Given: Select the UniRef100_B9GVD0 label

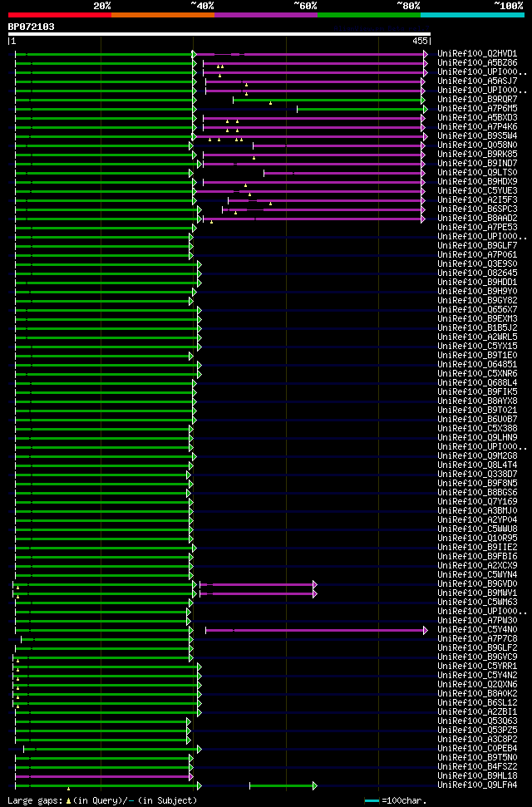Looking at the screenshot, I should (x=477, y=583).
